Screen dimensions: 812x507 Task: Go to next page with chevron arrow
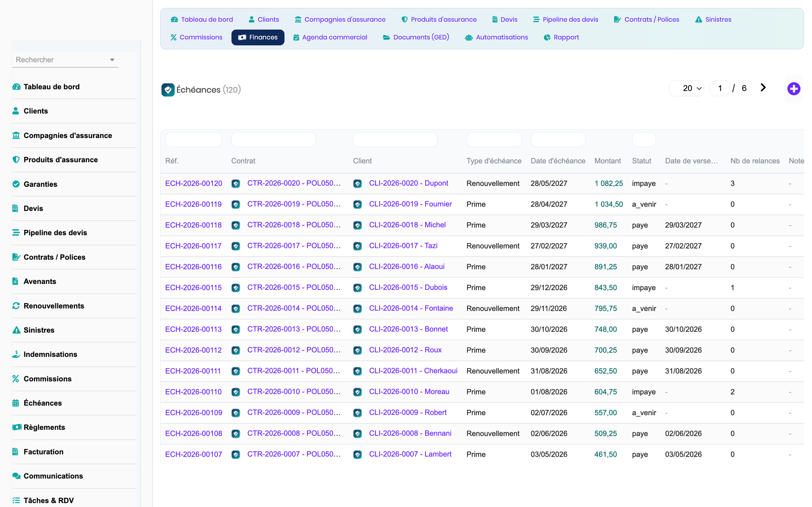763,88
